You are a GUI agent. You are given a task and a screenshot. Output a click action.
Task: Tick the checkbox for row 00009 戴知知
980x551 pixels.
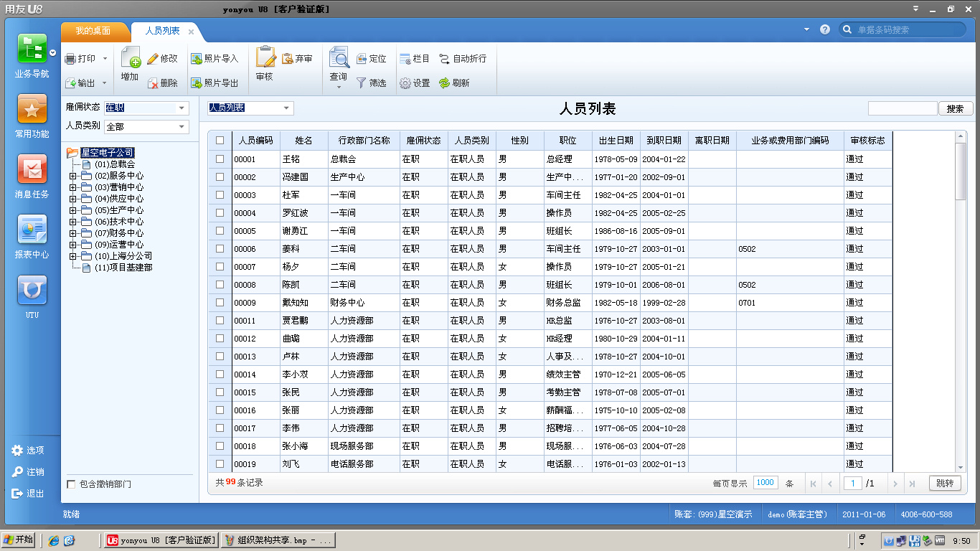(x=220, y=302)
